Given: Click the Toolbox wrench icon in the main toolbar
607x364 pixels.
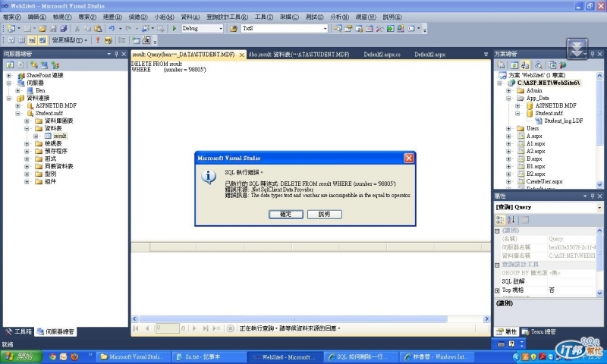Looking at the screenshot, I should 379,28.
